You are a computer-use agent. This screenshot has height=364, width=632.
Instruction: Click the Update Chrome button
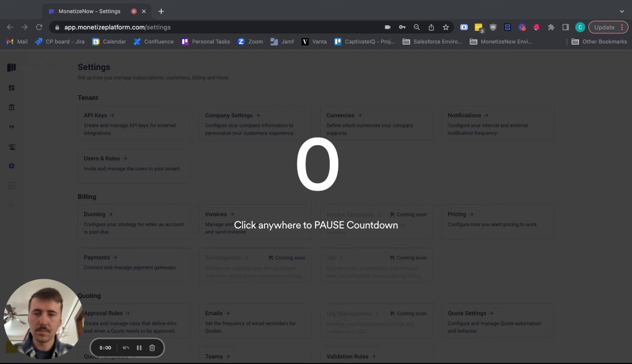(608, 27)
